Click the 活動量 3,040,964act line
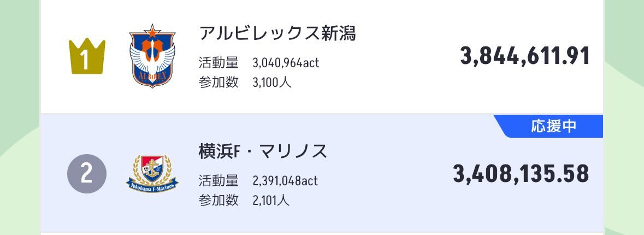644x235 pixels. tap(259, 63)
